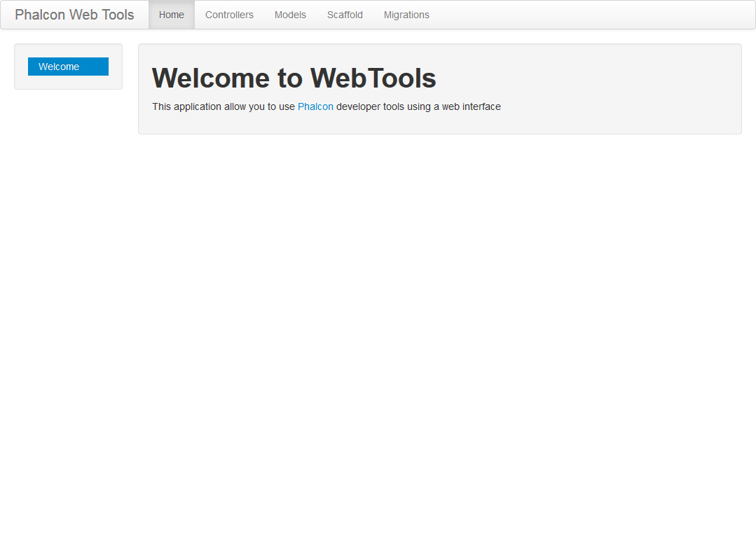
Task: Open the Migrations tab
Action: [x=406, y=15]
